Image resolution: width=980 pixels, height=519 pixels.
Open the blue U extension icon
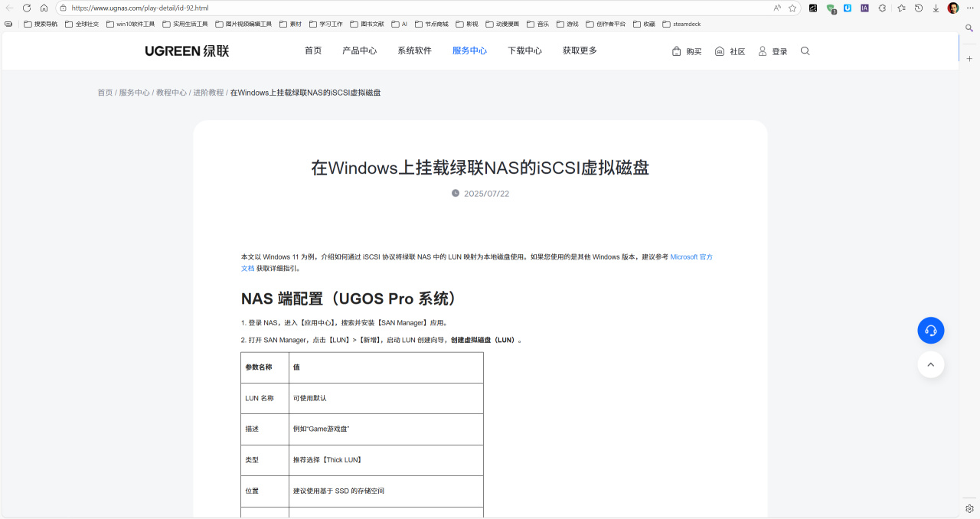[x=848, y=8]
